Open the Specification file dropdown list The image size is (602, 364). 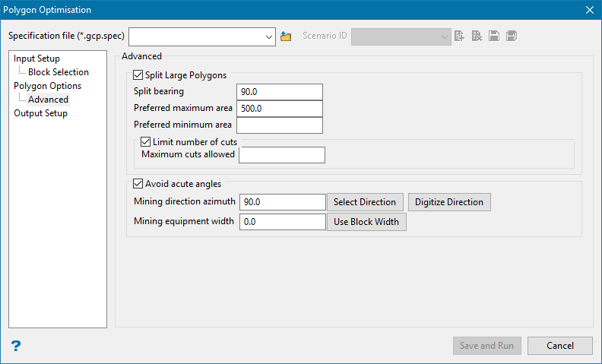269,36
